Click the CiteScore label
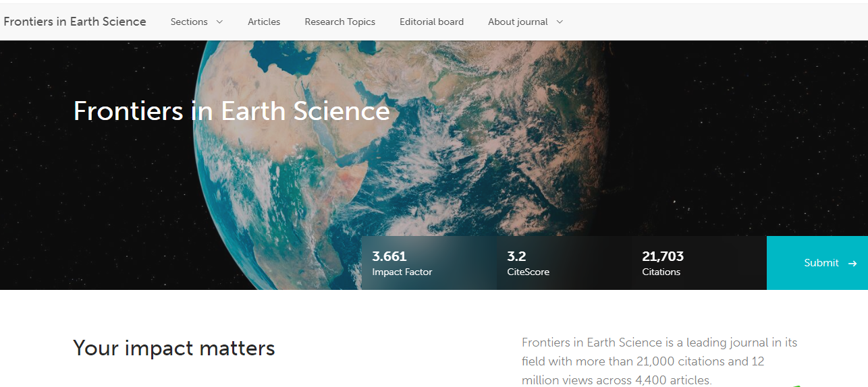 pyautogui.click(x=528, y=272)
